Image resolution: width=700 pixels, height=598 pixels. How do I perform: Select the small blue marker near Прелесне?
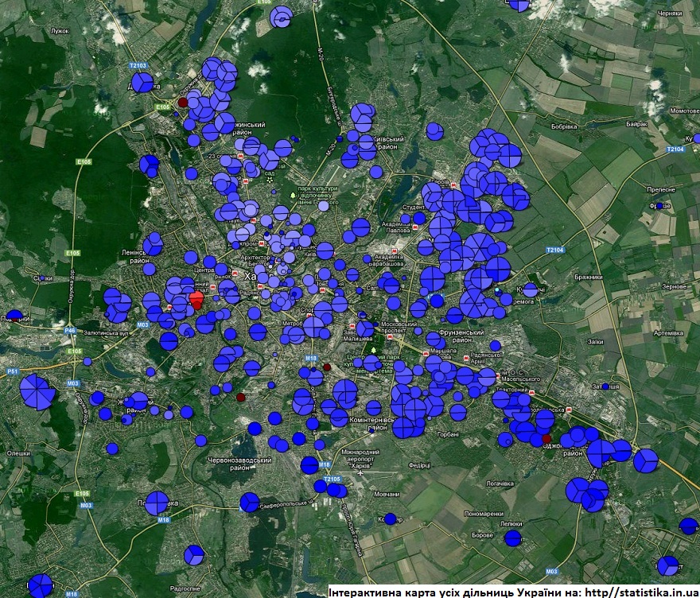(659, 206)
